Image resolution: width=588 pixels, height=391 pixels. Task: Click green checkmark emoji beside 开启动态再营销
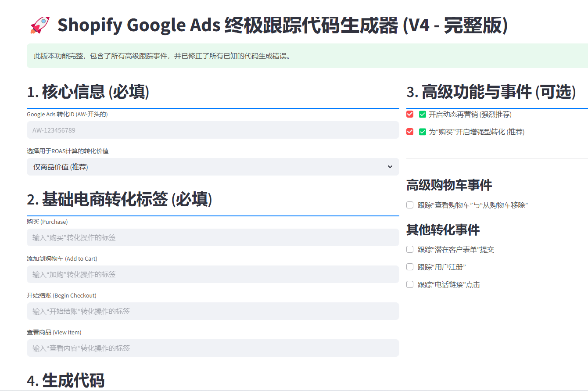pos(423,115)
